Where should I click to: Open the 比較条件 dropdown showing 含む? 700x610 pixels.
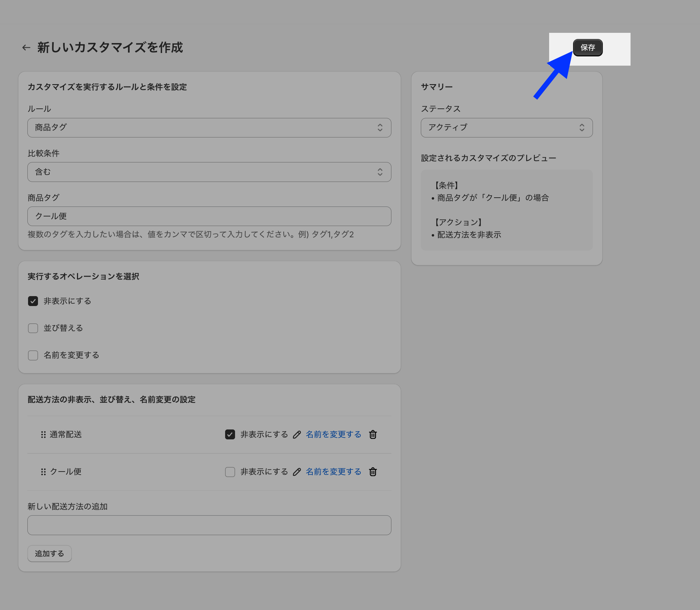click(209, 172)
